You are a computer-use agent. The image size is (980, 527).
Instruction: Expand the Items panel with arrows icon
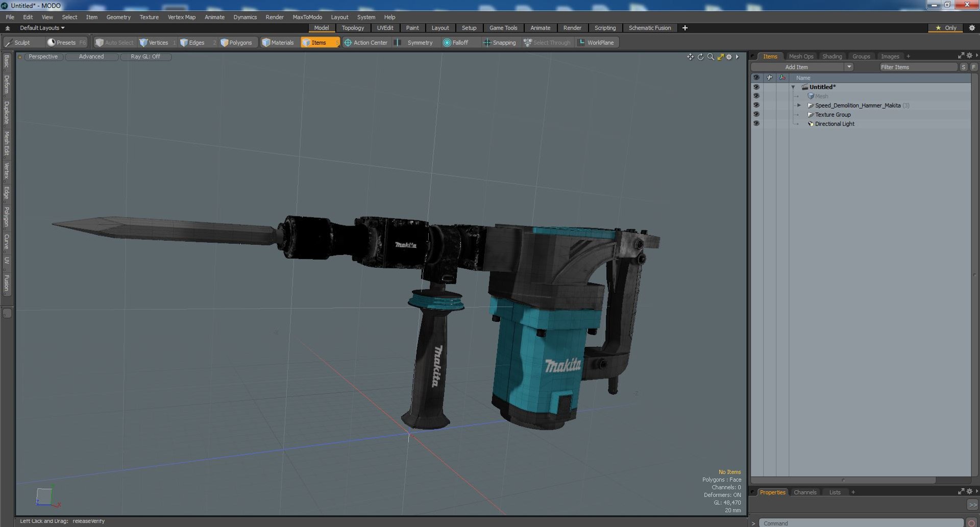961,56
